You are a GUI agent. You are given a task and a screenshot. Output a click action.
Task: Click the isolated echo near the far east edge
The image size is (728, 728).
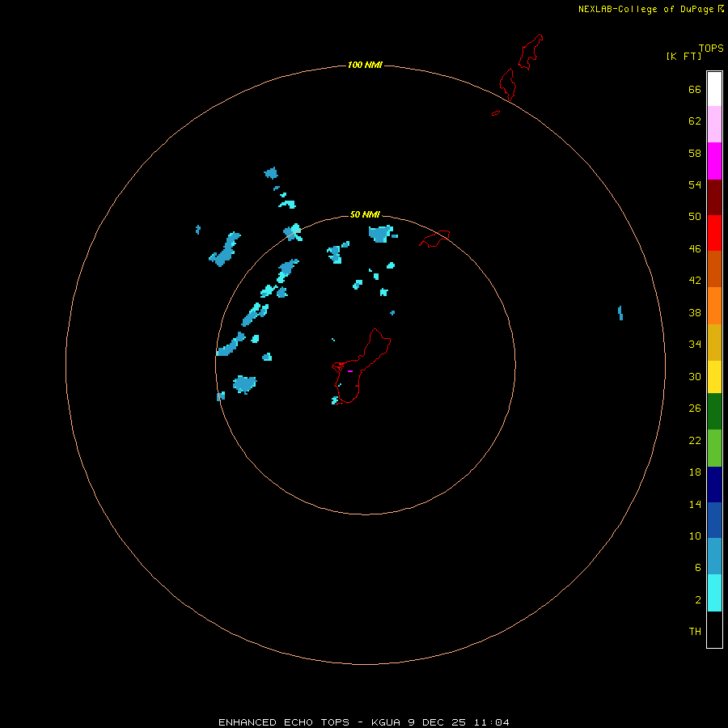[620, 313]
